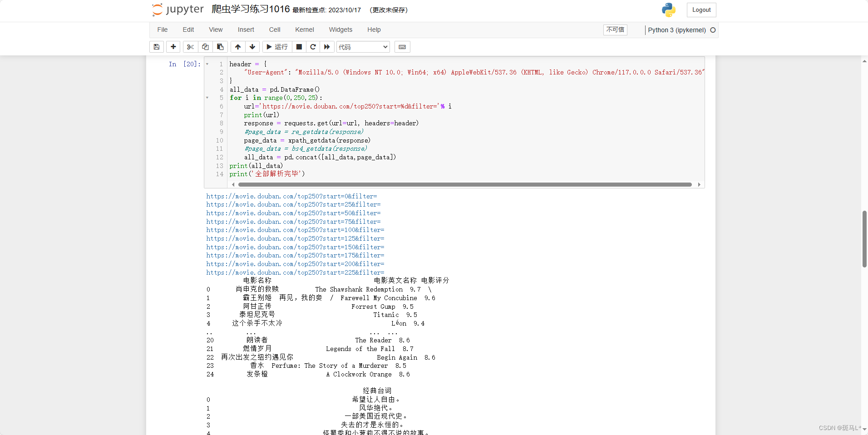Click checkpoint text 最新检查点: 2023/10/17
This screenshot has width=868, height=435.
(327, 10)
